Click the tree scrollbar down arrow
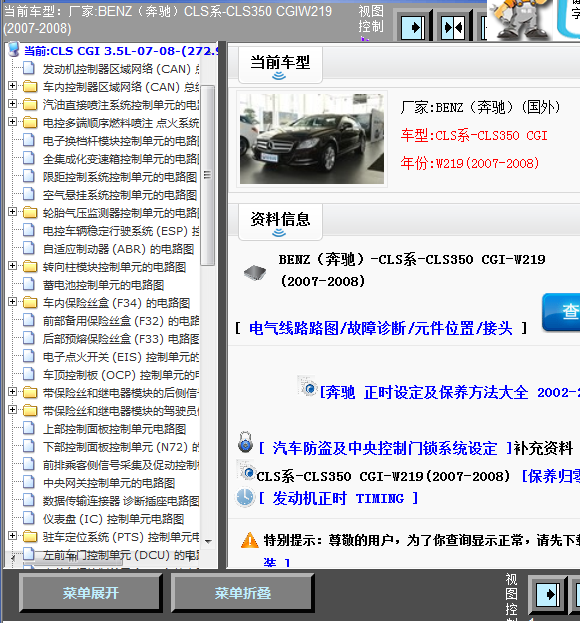Viewport: 580px width, 623px height. coord(208,541)
